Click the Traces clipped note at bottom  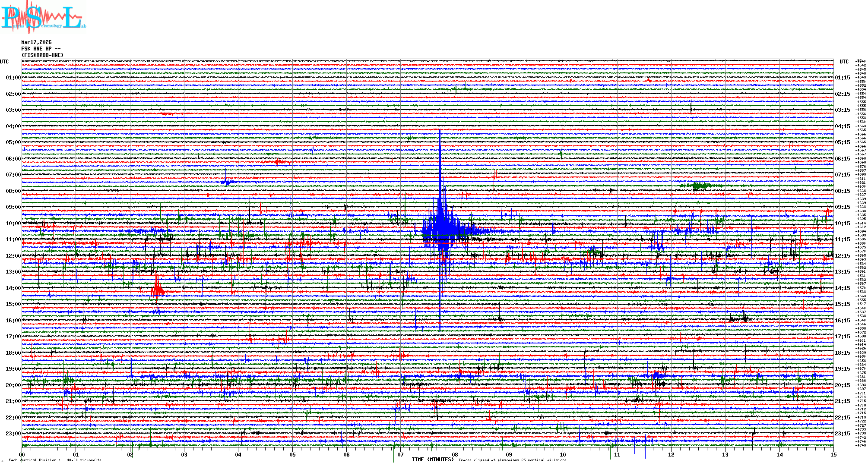coord(512,460)
